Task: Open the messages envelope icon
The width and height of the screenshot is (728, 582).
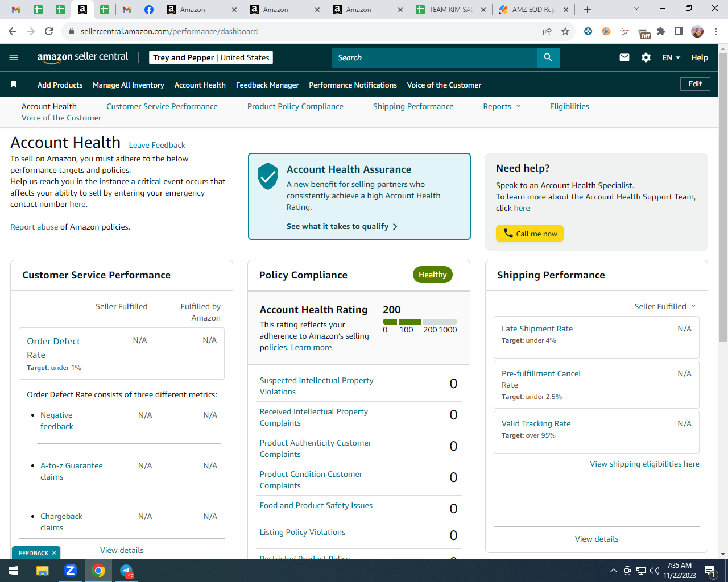Action: pos(624,57)
